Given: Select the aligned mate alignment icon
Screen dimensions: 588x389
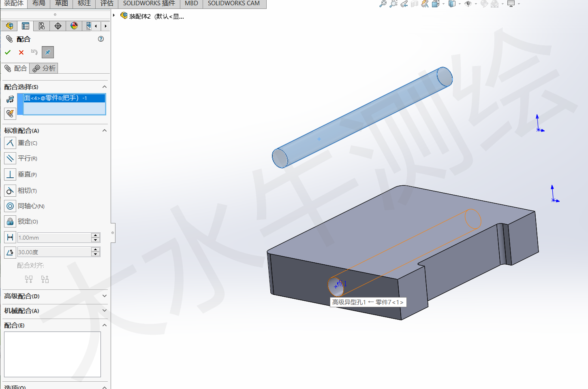Looking at the screenshot, I should pyautogui.click(x=29, y=279).
